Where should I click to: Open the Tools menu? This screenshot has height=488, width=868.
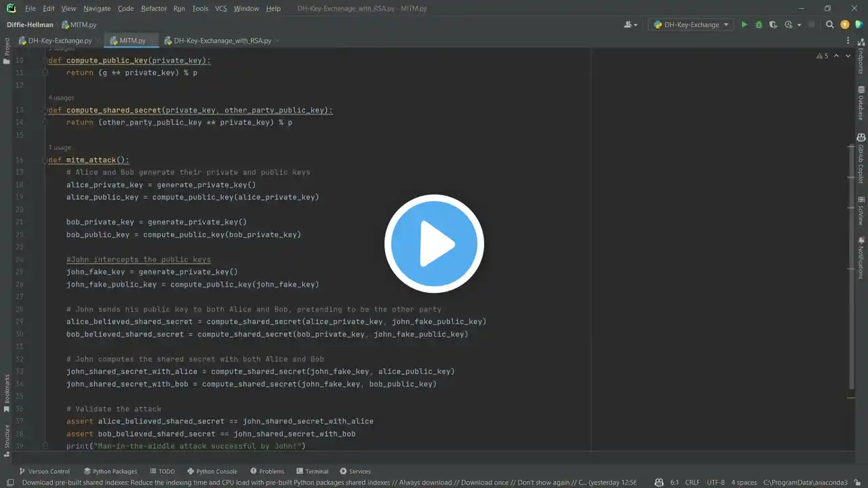pyautogui.click(x=200, y=8)
